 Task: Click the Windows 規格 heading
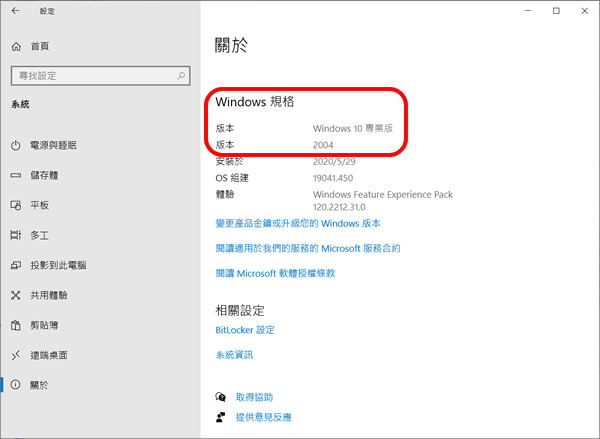click(x=255, y=102)
